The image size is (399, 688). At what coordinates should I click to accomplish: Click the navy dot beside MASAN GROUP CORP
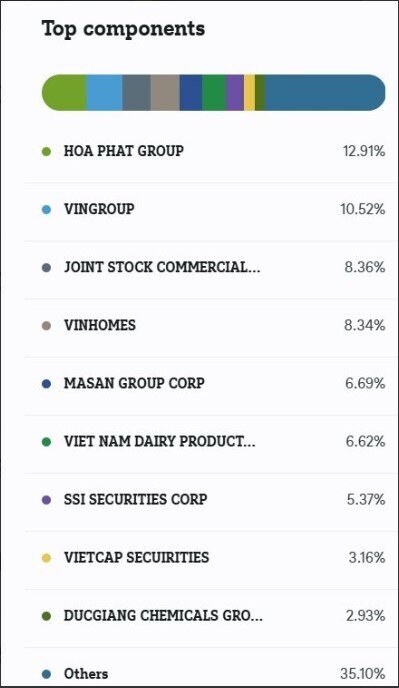[x=47, y=384]
